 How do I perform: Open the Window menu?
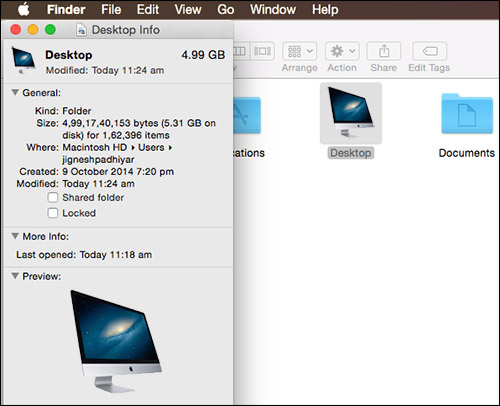273,9
